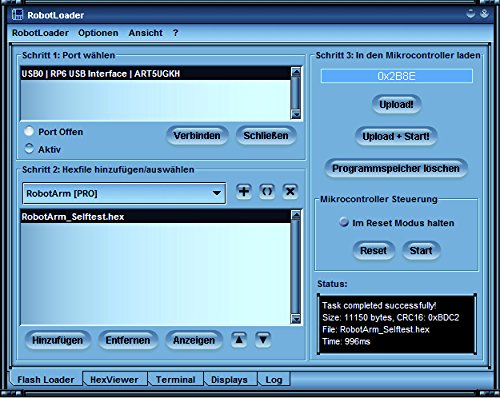The image size is (500, 398).
Task: Click the port list scroll-up arrow
Action: point(296,72)
